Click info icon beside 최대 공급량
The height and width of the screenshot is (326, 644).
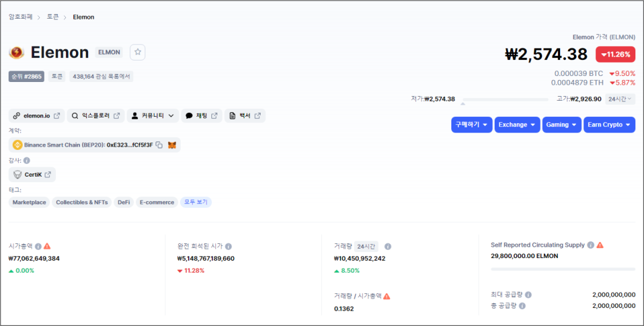click(x=528, y=295)
